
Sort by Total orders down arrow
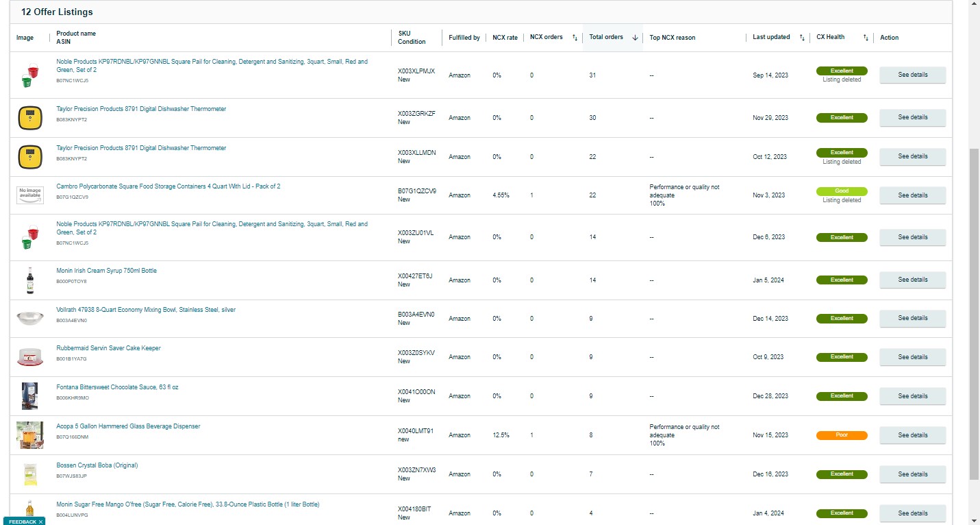[x=636, y=38]
